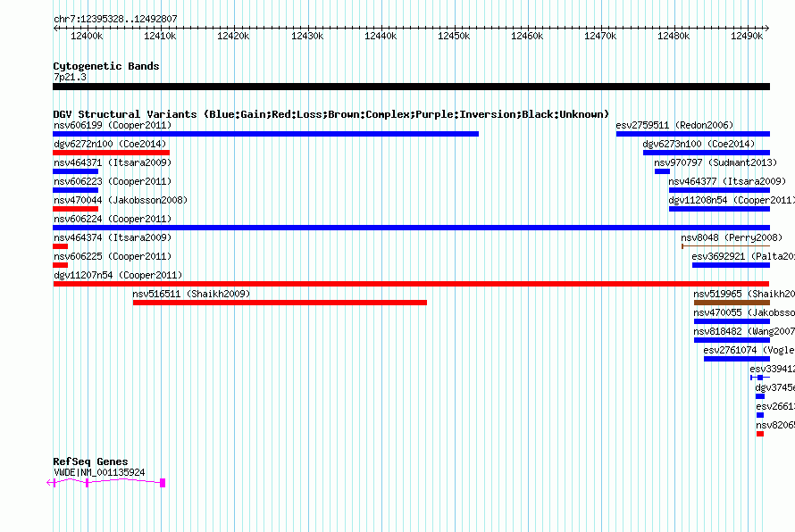This screenshot has width=795, height=532.
Task: Click dgv11207n54 (Cooper2011) label
Action: point(118,275)
